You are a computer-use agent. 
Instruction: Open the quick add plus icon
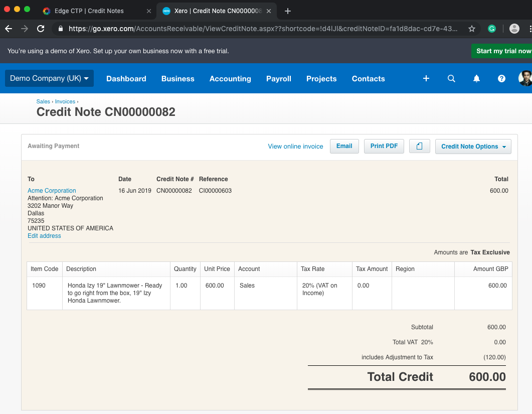426,79
